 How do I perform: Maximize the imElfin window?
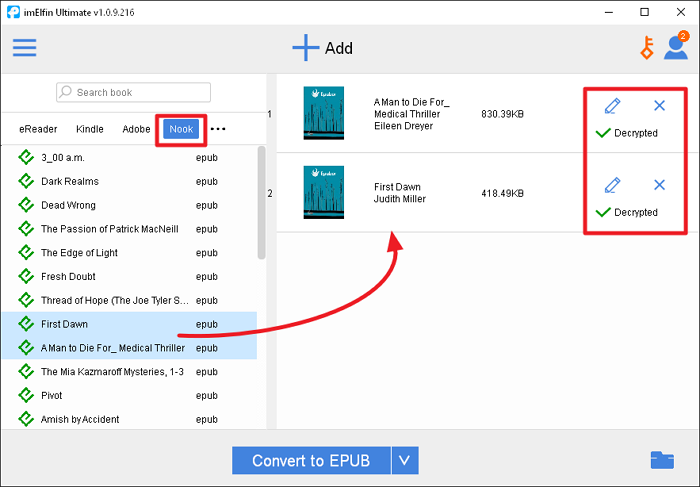point(644,12)
